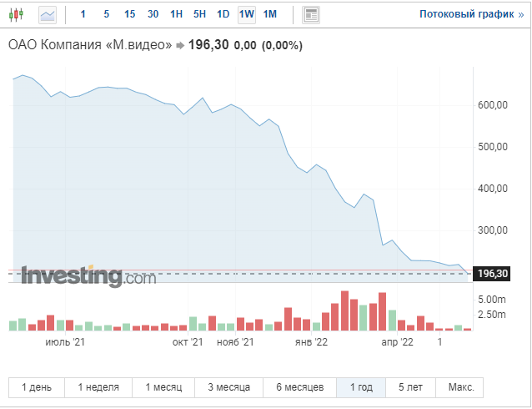Click the 400,00 price axis label

[x=493, y=189]
